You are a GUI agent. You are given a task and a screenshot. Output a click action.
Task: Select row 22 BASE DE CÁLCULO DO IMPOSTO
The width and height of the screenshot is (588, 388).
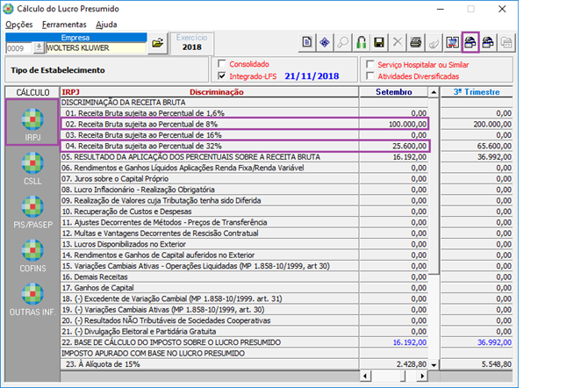(x=209, y=342)
